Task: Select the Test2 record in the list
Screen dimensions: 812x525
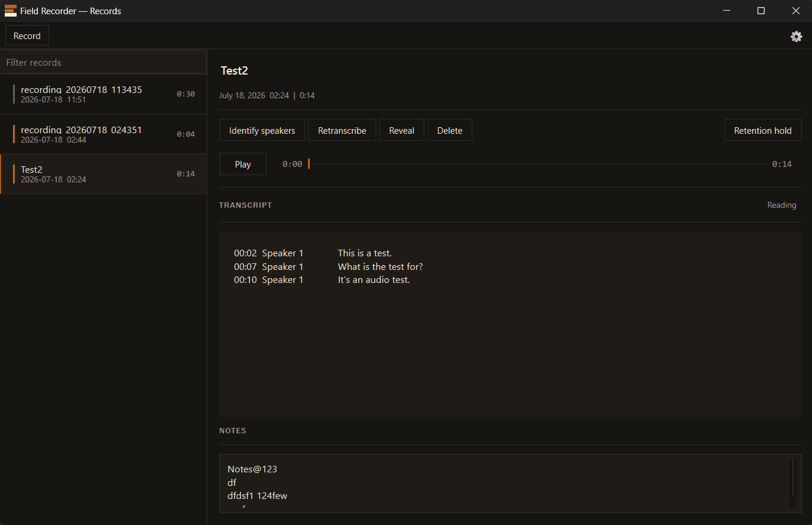Action: [x=103, y=174]
